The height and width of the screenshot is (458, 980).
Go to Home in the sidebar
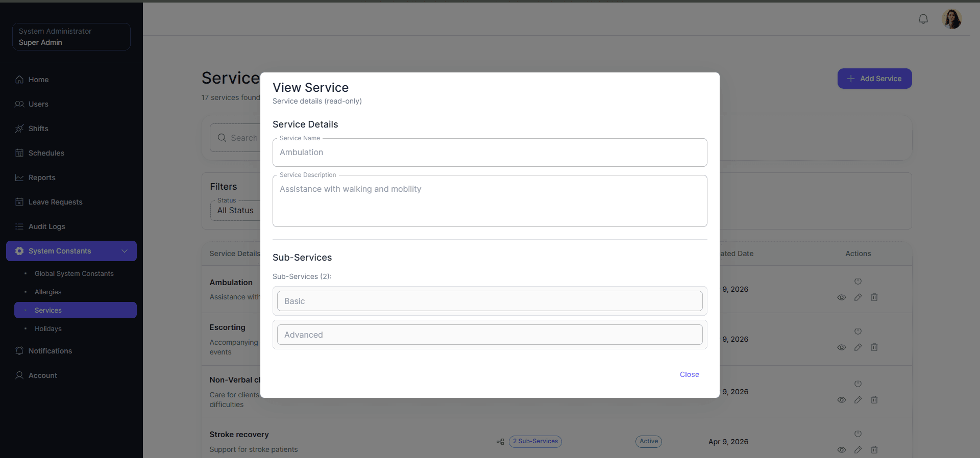tap(71, 80)
